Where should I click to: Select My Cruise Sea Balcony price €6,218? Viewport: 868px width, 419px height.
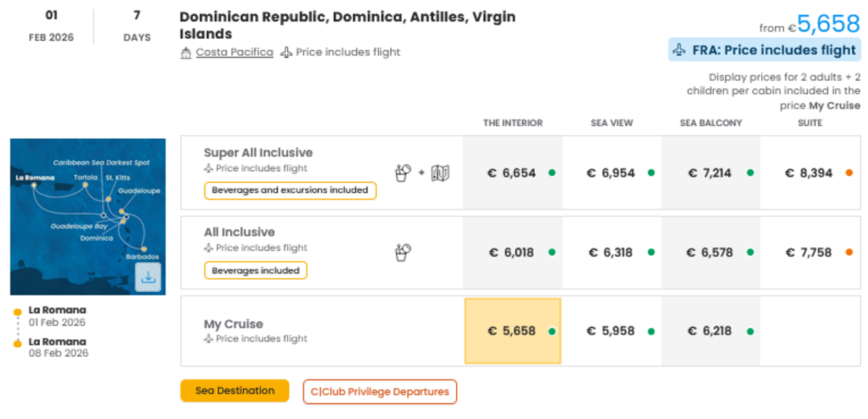(709, 331)
